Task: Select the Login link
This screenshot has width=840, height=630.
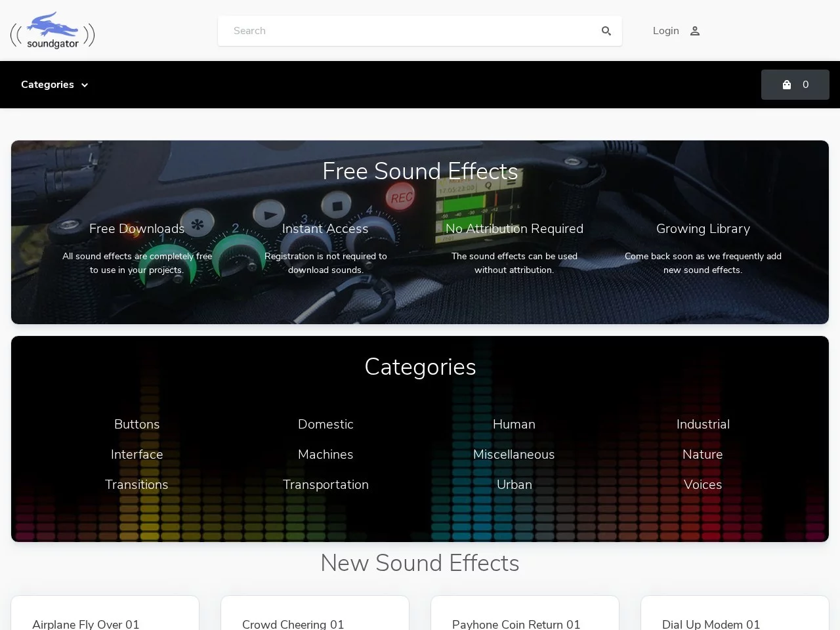Action: [665, 31]
